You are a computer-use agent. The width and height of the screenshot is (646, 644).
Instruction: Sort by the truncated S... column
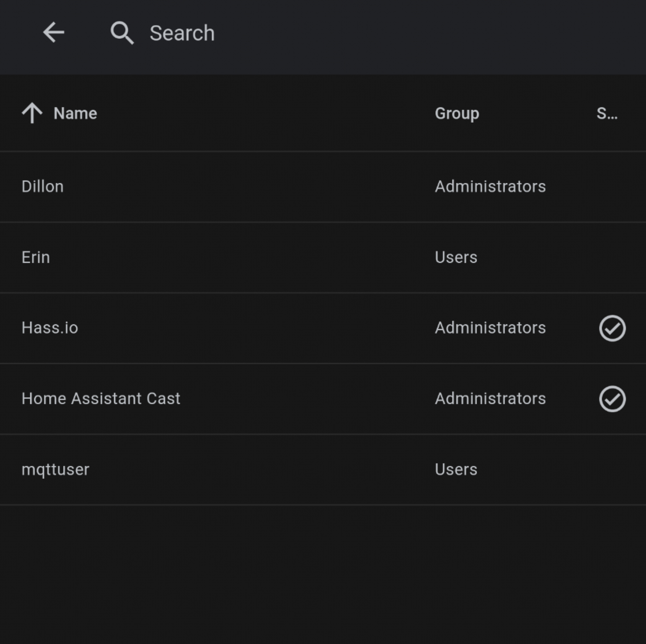pyautogui.click(x=607, y=113)
